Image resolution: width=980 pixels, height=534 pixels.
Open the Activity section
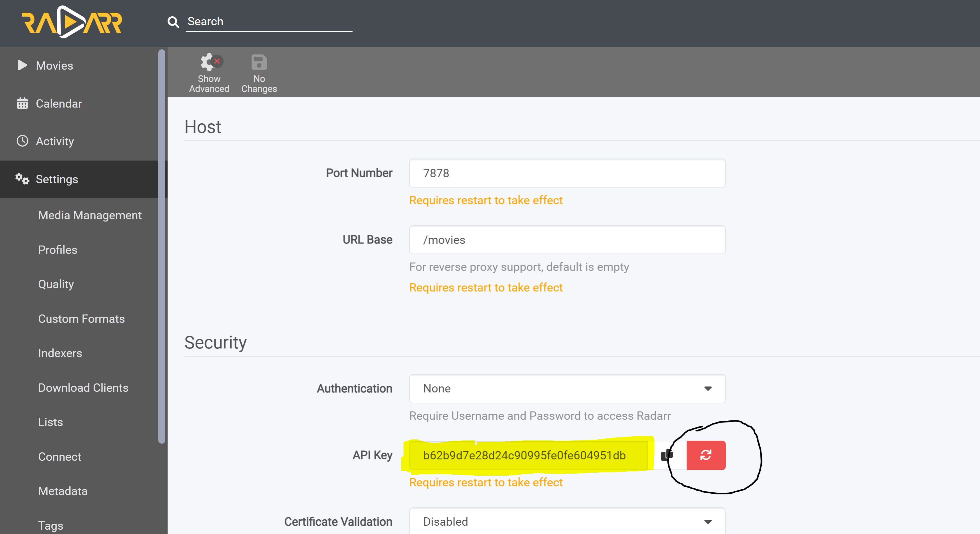pyautogui.click(x=55, y=141)
